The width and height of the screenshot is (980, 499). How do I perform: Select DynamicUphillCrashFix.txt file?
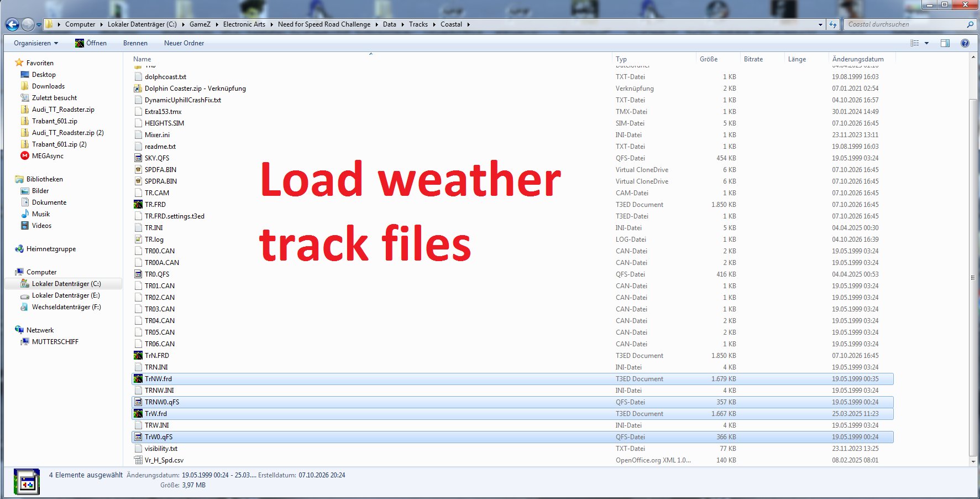pos(182,100)
